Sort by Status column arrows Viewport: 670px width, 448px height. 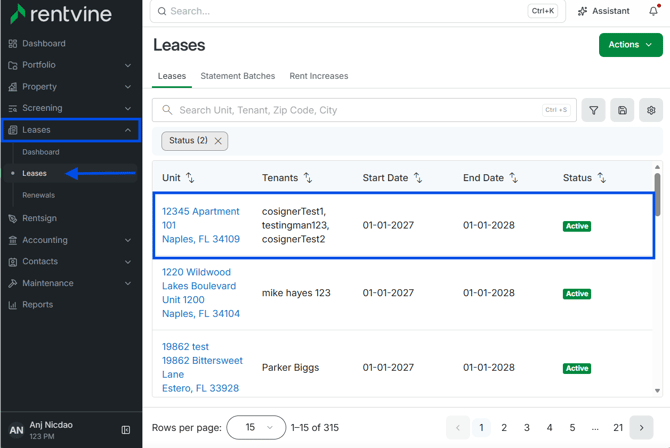602,178
